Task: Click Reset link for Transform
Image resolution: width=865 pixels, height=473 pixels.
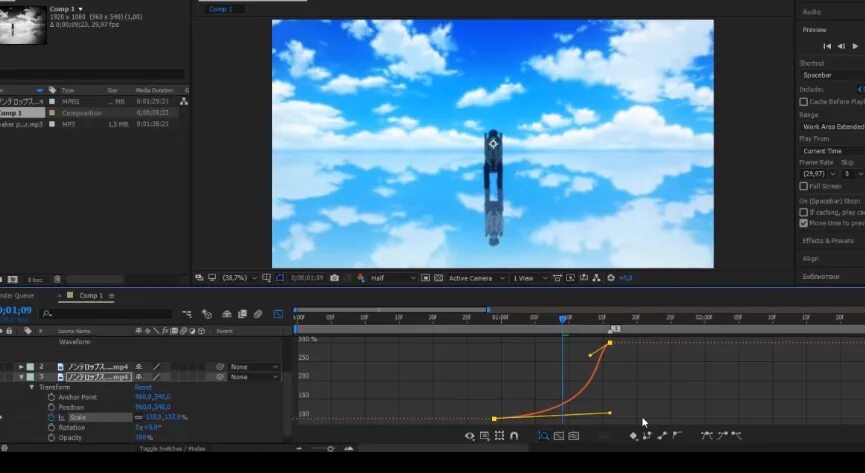Action: [x=143, y=387]
